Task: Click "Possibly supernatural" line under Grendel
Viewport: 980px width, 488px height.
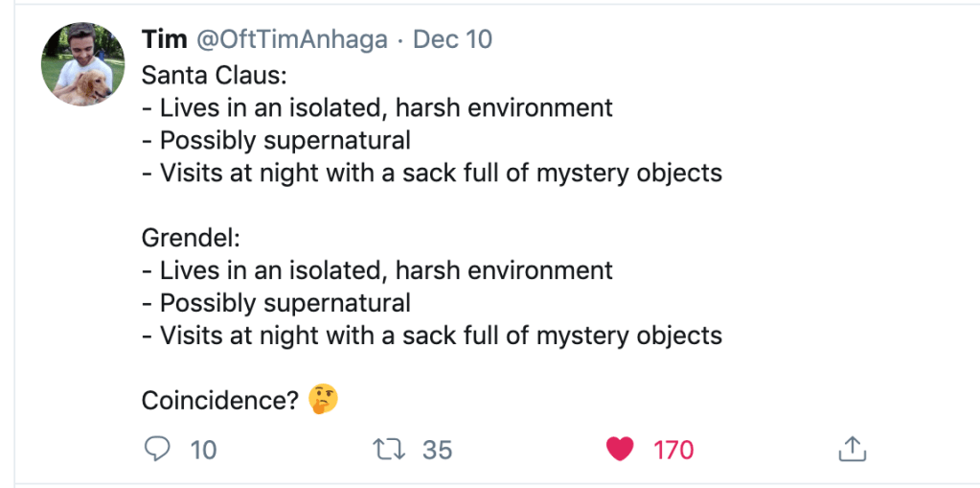Action: (x=276, y=303)
